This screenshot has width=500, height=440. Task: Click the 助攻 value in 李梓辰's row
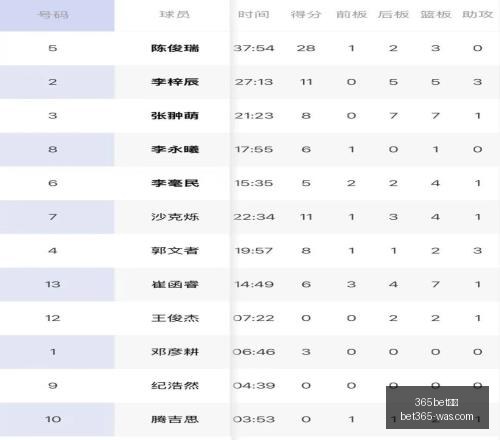pos(478,82)
